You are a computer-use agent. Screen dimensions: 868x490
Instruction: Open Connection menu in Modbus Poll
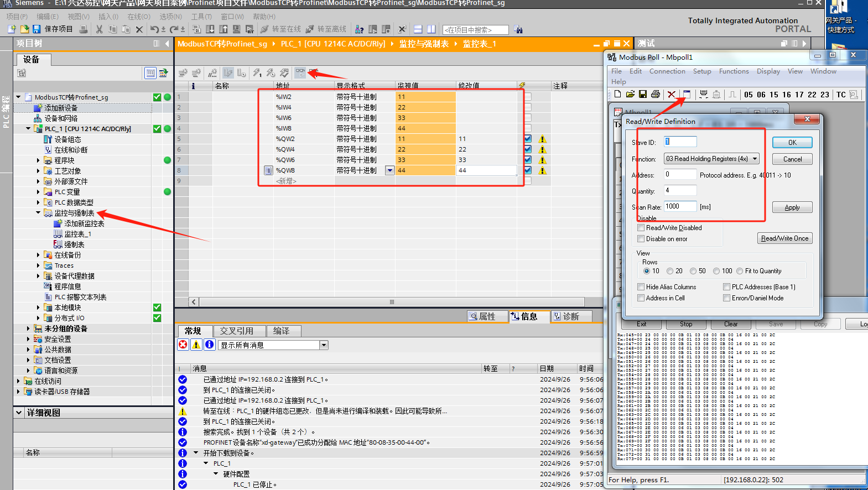[667, 71]
